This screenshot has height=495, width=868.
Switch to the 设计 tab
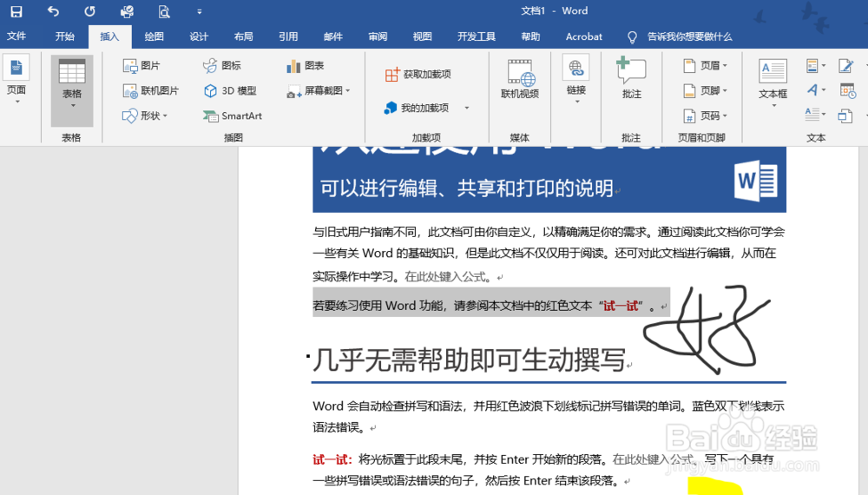click(x=199, y=36)
